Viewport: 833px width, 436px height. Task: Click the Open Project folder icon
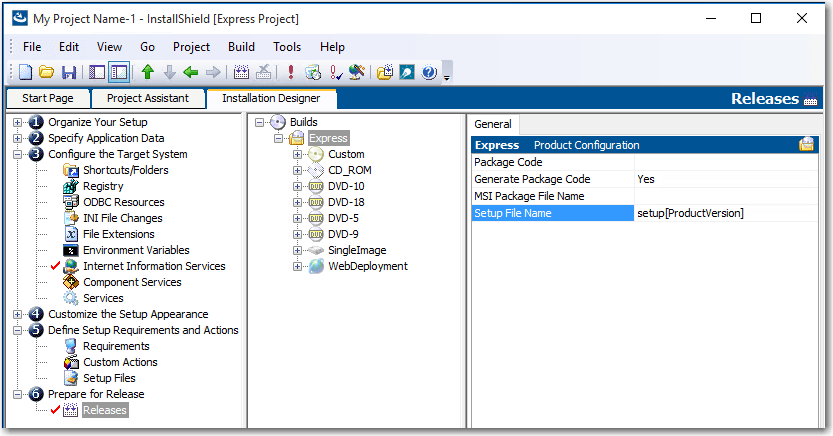[x=47, y=72]
